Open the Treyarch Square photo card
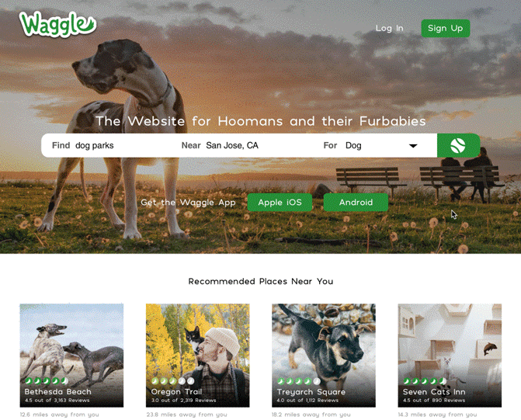Screen dimensions: 521x420 pos(324,356)
